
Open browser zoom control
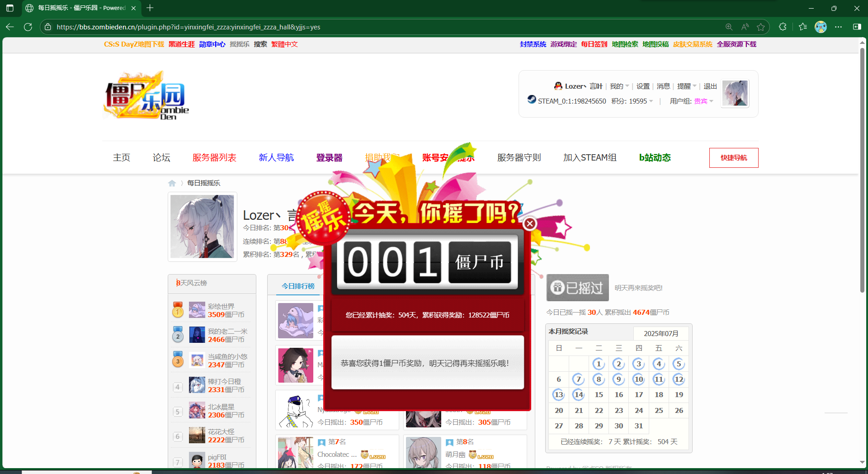pyautogui.click(x=729, y=27)
